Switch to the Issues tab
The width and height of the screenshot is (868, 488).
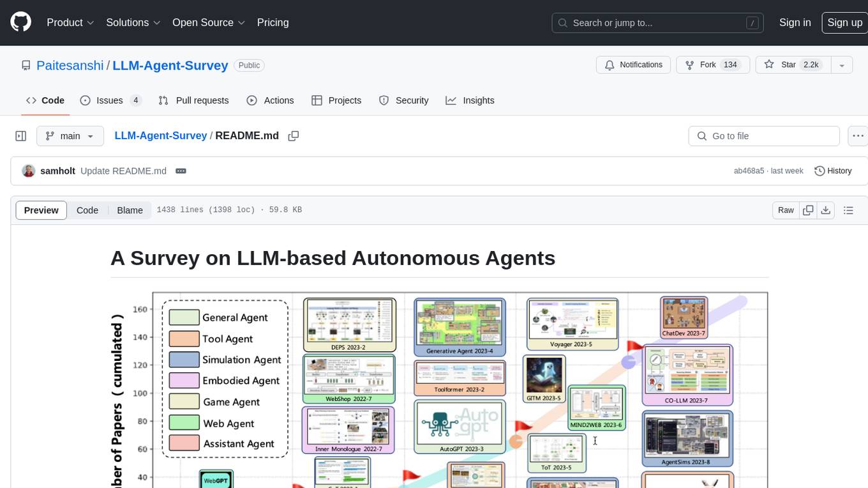111,100
